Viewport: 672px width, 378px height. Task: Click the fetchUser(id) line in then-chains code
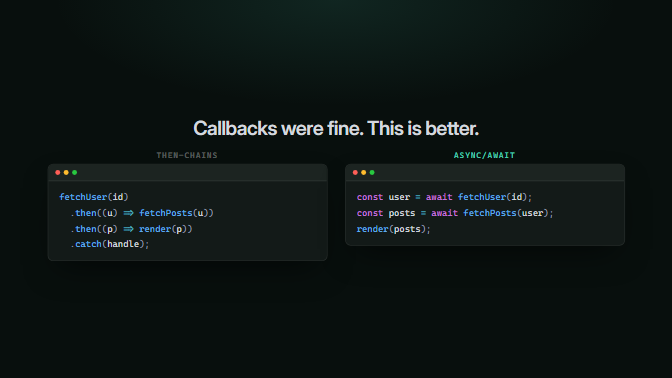pyautogui.click(x=94, y=197)
